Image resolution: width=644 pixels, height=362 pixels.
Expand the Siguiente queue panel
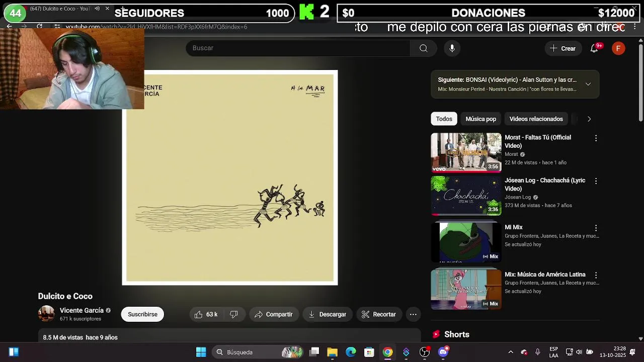pyautogui.click(x=588, y=84)
